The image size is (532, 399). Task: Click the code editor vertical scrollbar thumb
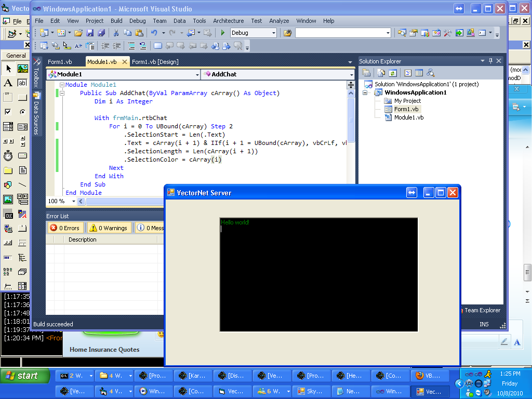(351, 120)
